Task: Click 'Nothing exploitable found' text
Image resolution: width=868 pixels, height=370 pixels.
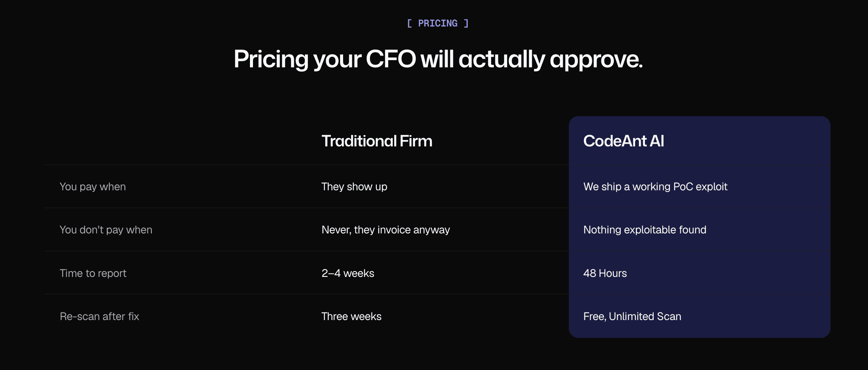Action: click(x=645, y=230)
